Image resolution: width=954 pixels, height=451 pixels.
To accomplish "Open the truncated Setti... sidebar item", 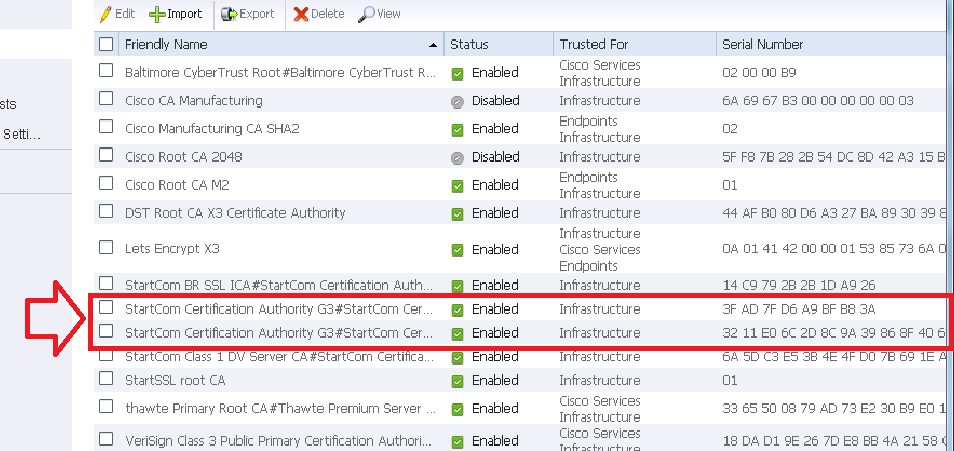I will tap(21, 135).
